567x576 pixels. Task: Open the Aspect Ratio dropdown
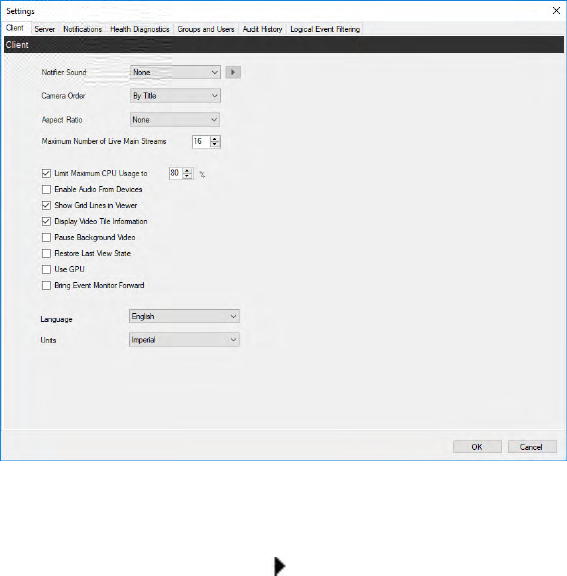(x=175, y=119)
